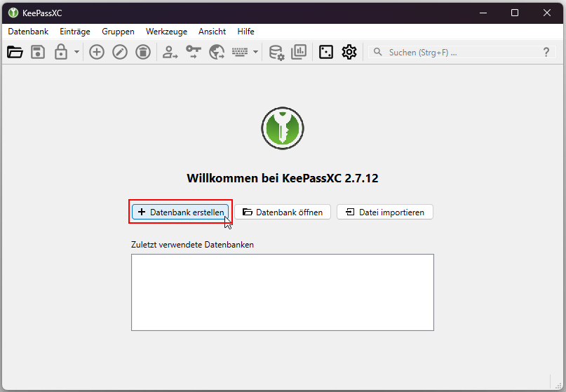Copy URL with the globe arrow icon
The height and width of the screenshot is (392, 566).
pos(217,53)
